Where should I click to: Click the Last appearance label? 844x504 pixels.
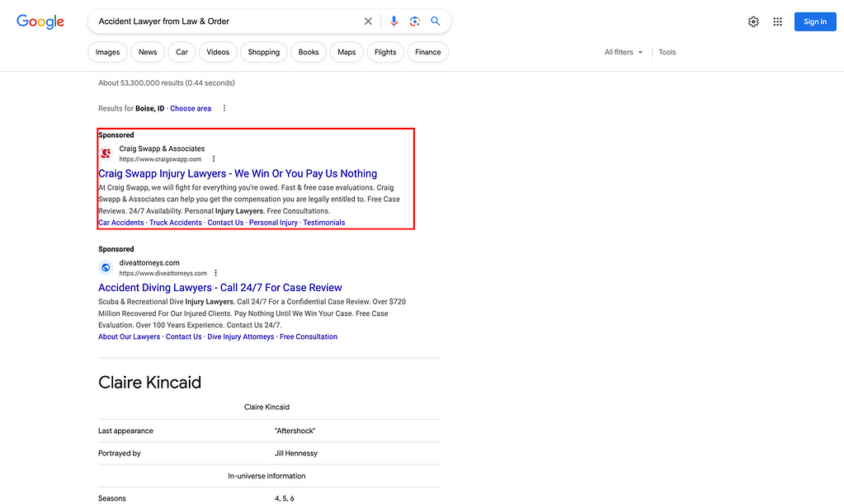tap(125, 431)
